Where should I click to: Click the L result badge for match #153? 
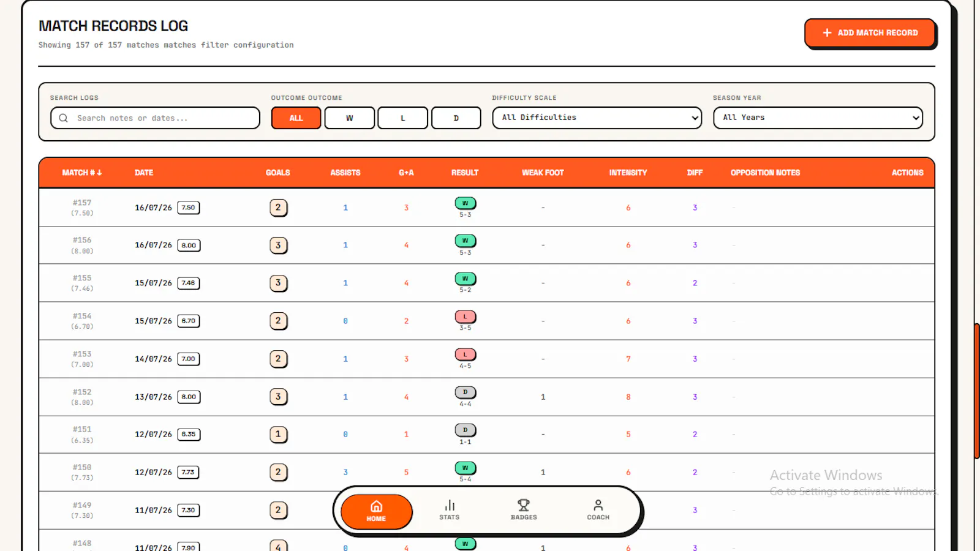(466, 354)
